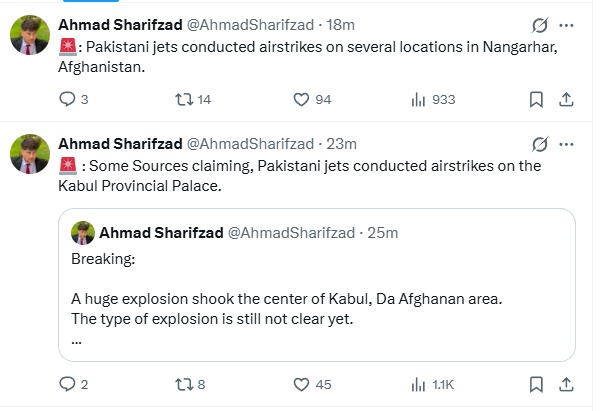View analytics showing 933 views
This screenshot has height=411, width=602.
pos(418,99)
